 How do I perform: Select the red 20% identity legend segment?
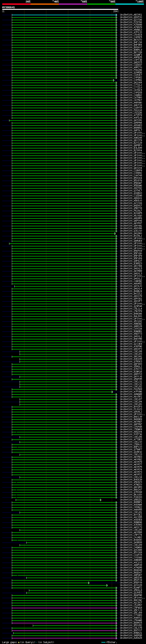(16, 4)
